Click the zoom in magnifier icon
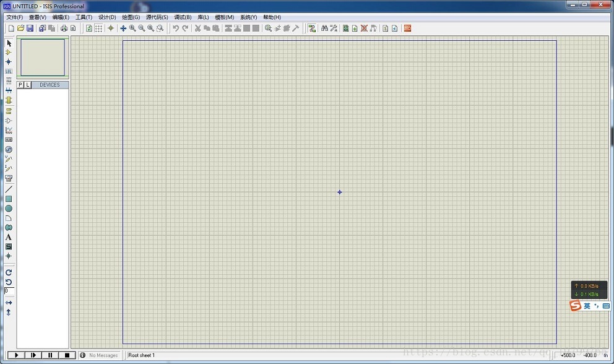The width and height of the screenshot is (614, 364). 132,28
